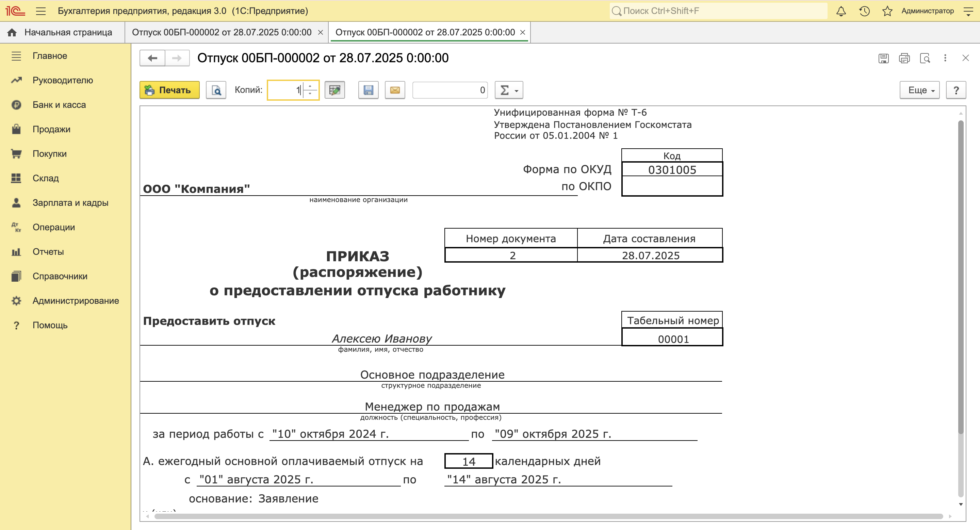The width and height of the screenshot is (980, 530).
Task: Click the 1C logo icon
Action: point(15,11)
